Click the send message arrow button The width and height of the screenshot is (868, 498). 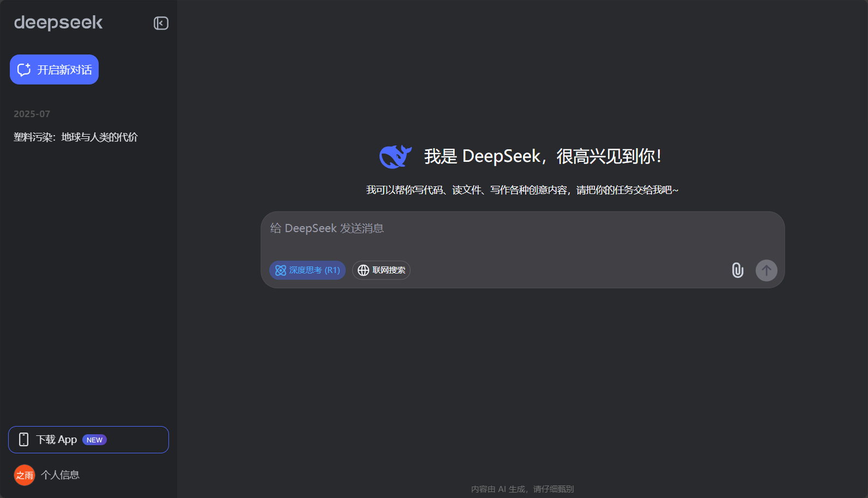(x=766, y=270)
